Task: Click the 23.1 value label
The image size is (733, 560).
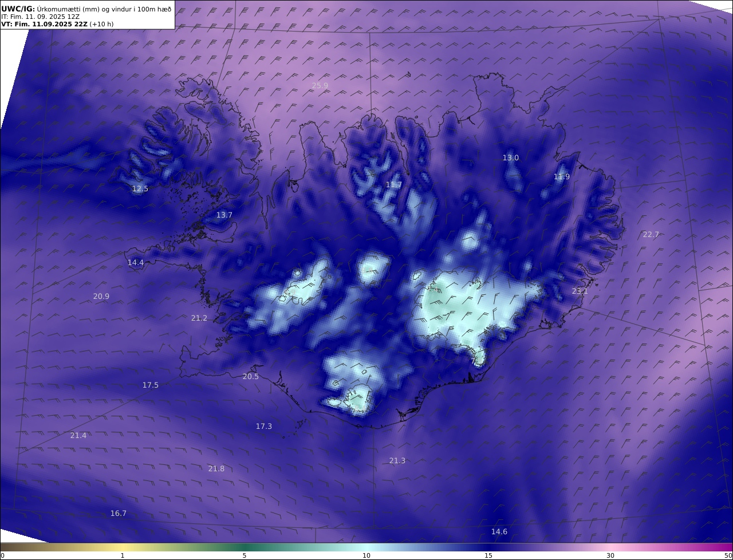Action: tap(580, 291)
